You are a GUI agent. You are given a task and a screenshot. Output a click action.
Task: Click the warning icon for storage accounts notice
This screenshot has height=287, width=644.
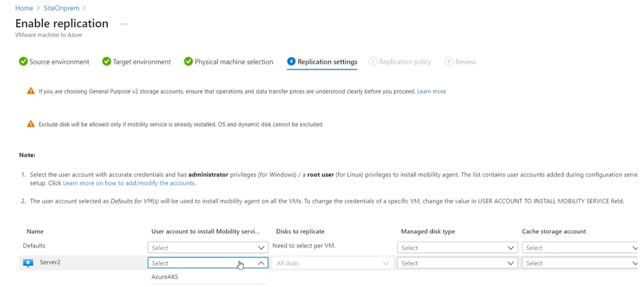coord(31,91)
